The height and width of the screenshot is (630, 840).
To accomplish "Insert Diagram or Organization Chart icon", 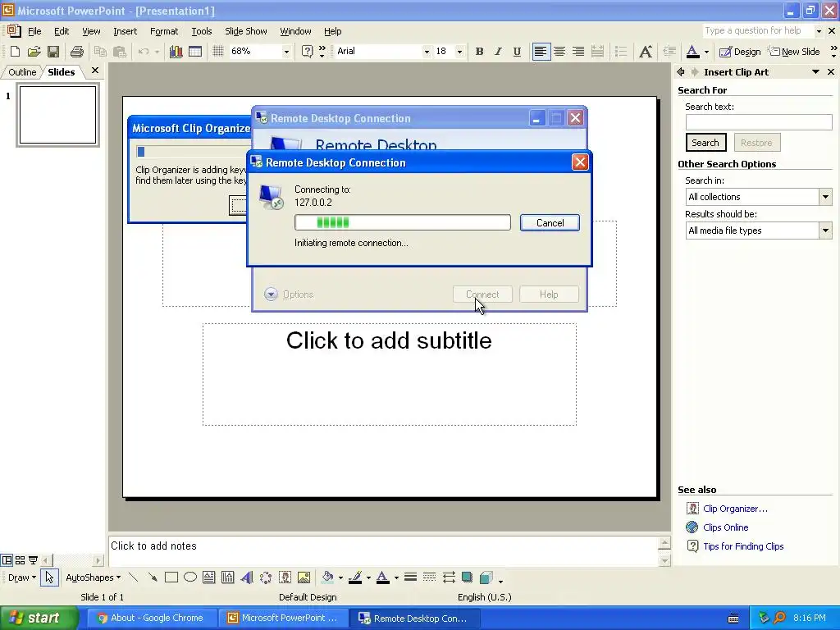I will click(x=266, y=577).
